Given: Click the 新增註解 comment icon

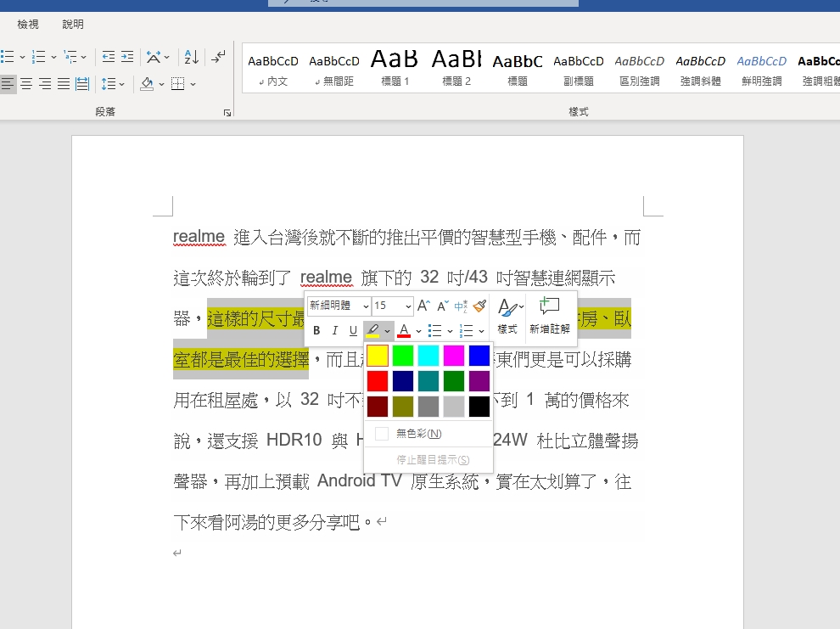Looking at the screenshot, I should click(549, 314).
